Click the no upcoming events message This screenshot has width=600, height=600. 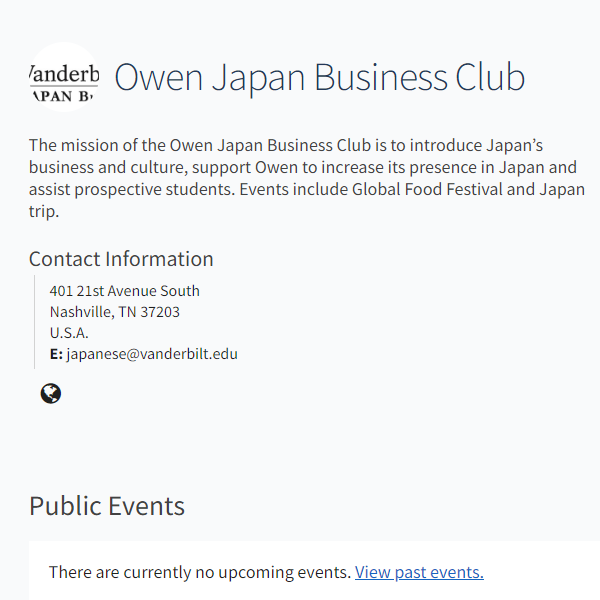(x=200, y=572)
